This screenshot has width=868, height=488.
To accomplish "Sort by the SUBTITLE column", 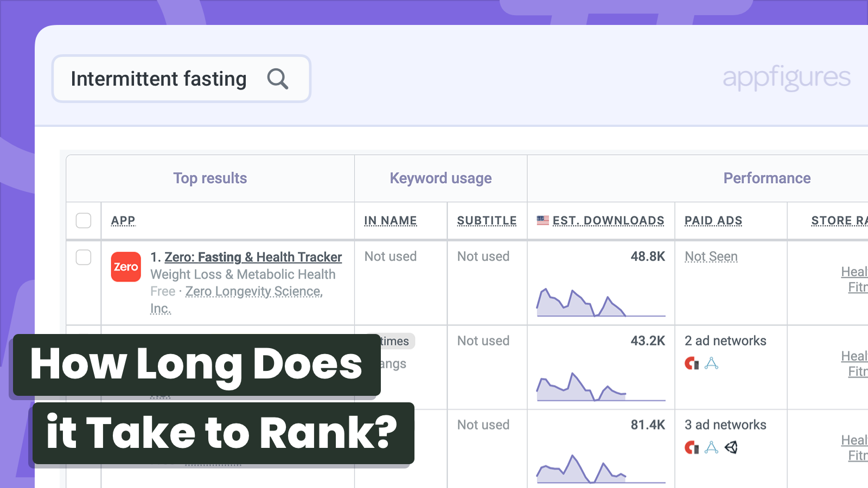I will pyautogui.click(x=487, y=221).
